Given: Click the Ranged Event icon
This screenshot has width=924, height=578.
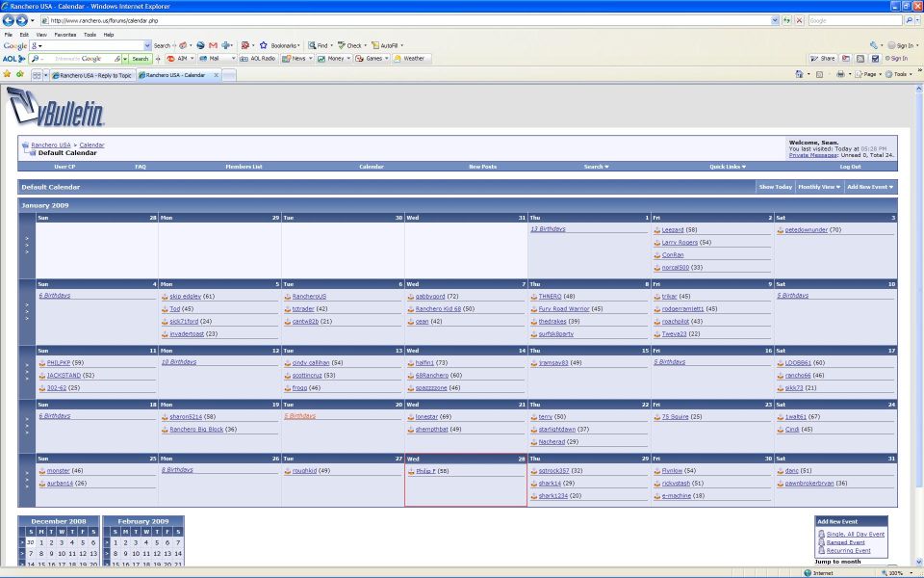Looking at the screenshot, I should [x=821, y=542].
